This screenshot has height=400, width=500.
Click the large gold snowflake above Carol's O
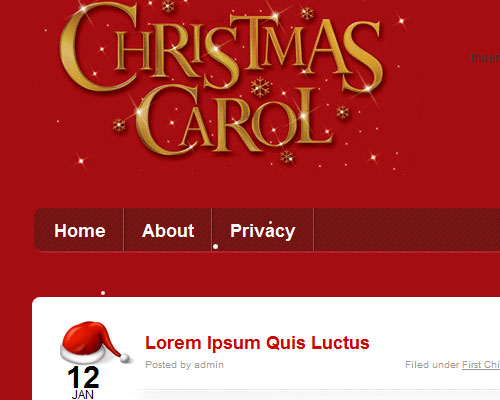coord(260,87)
